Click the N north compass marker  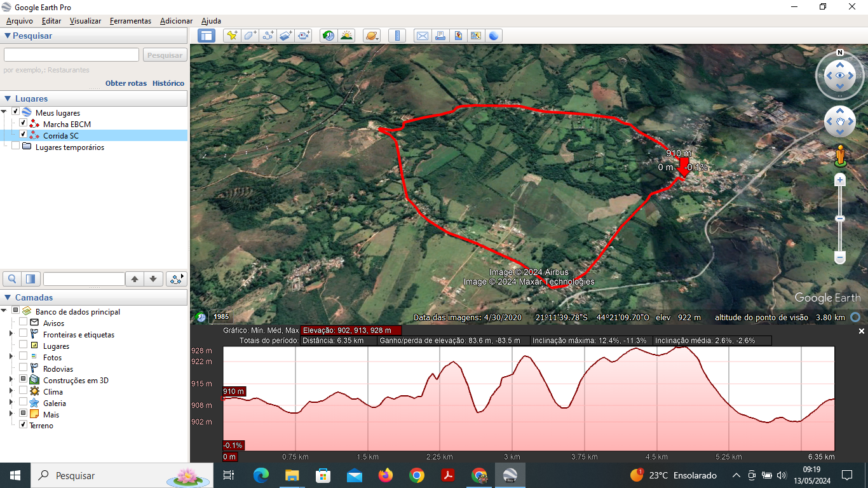pos(840,53)
